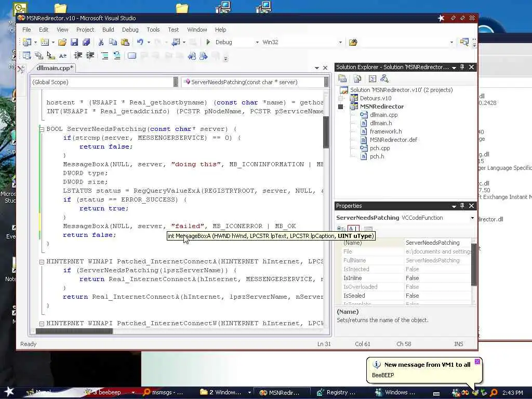Open the Debug menu

[x=130, y=30]
